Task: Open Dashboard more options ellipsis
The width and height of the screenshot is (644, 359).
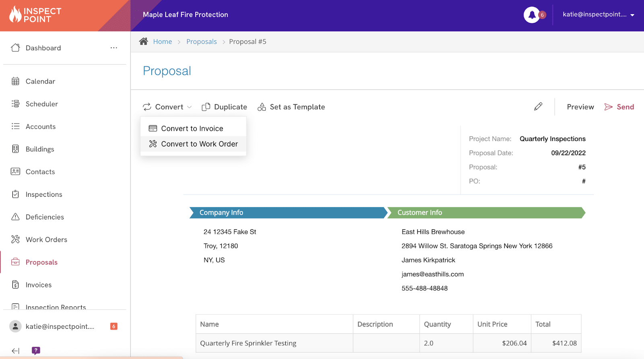Action: point(114,48)
